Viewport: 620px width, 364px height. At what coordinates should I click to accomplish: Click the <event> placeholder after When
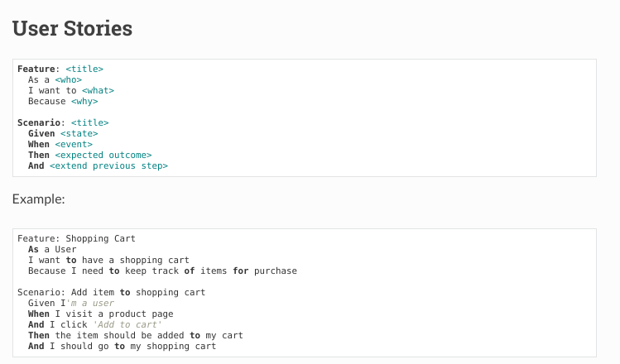pos(74,144)
